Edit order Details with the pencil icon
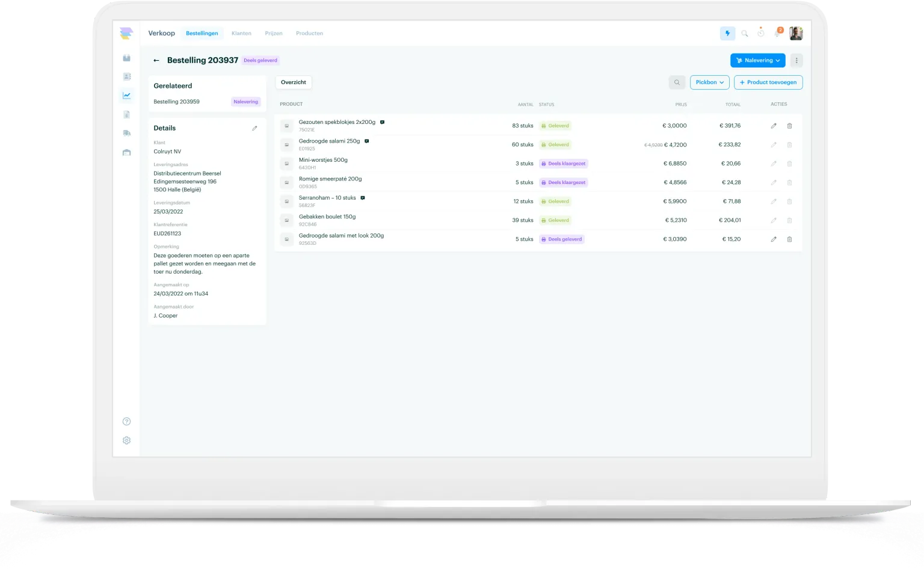Image resolution: width=924 pixels, height=569 pixels. [x=254, y=128]
